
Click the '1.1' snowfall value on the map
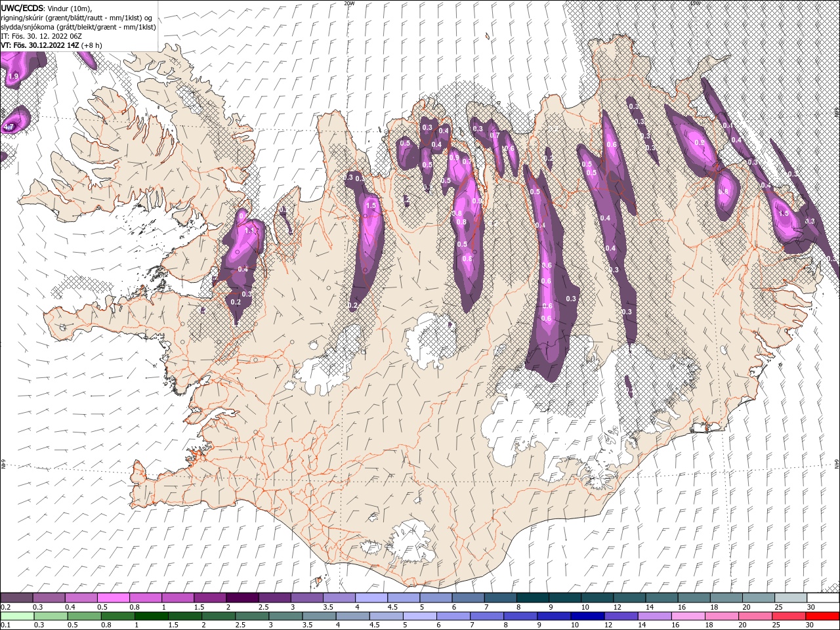249,231
